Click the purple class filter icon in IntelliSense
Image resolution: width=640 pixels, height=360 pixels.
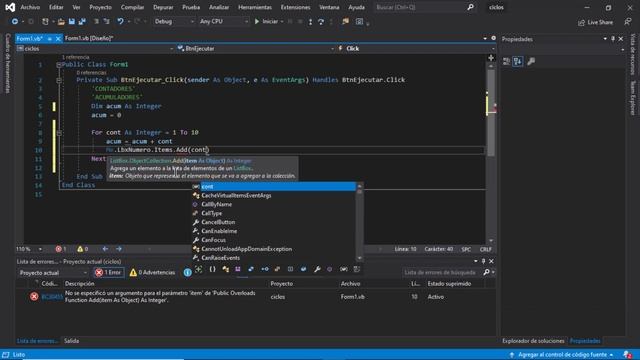coord(238,269)
